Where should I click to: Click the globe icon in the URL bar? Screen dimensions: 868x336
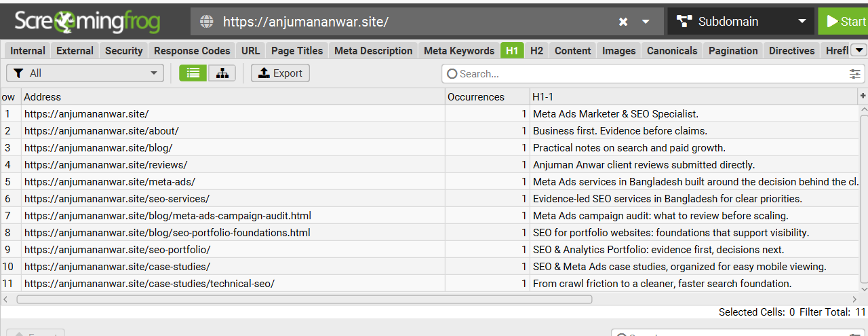click(x=206, y=22)
